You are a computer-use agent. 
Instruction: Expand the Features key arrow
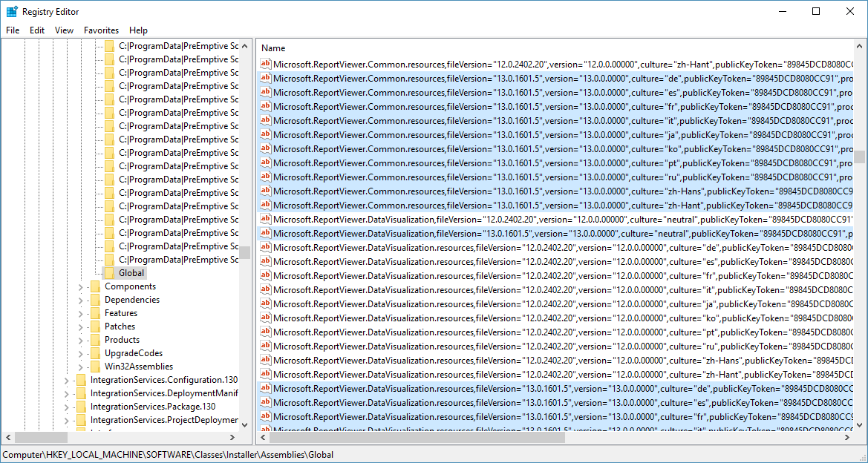(81, 313)
